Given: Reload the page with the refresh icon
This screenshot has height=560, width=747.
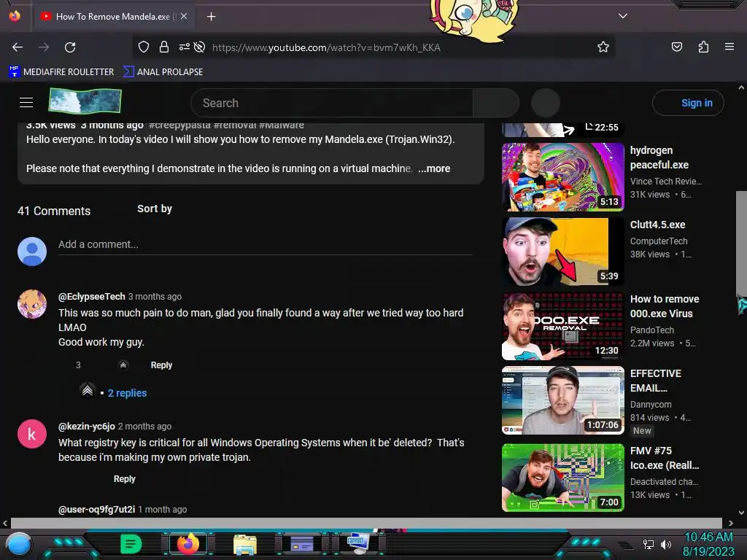Looking at the screenshot, I should (x=70, y=47).
